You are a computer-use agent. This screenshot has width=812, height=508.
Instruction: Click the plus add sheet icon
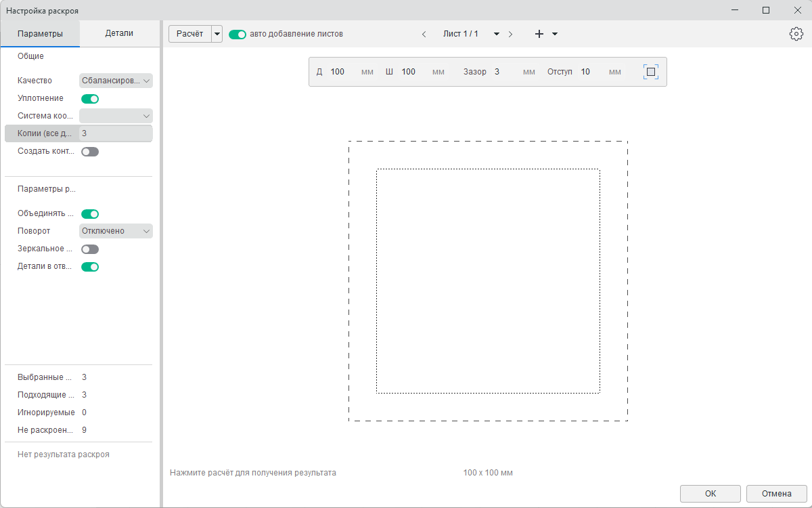point(539,34)
